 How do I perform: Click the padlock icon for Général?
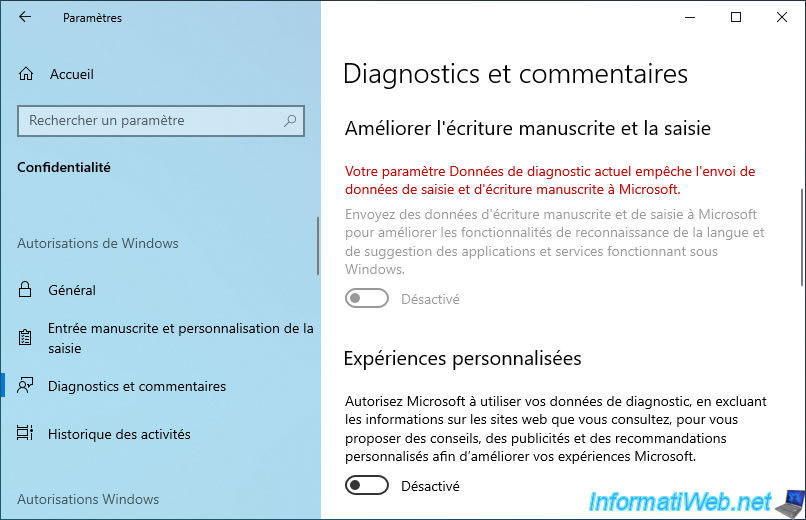point(25,290)
